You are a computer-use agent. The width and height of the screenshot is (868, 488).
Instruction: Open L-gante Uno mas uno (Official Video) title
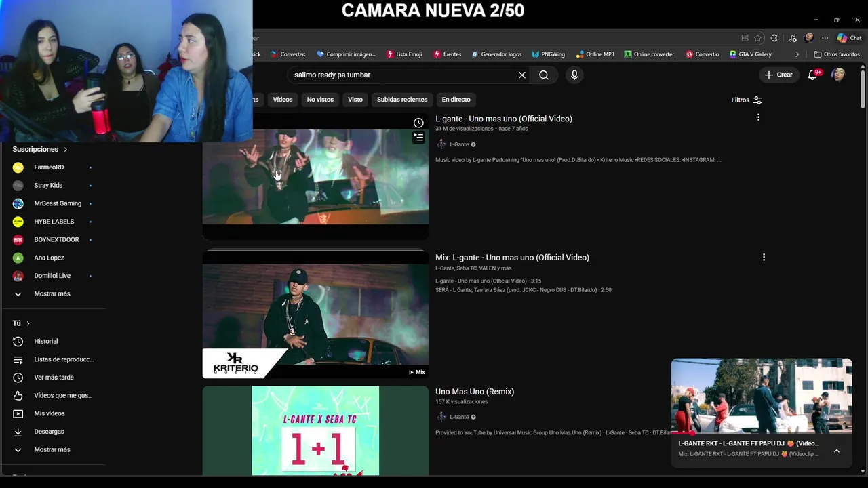click(504, 119)
